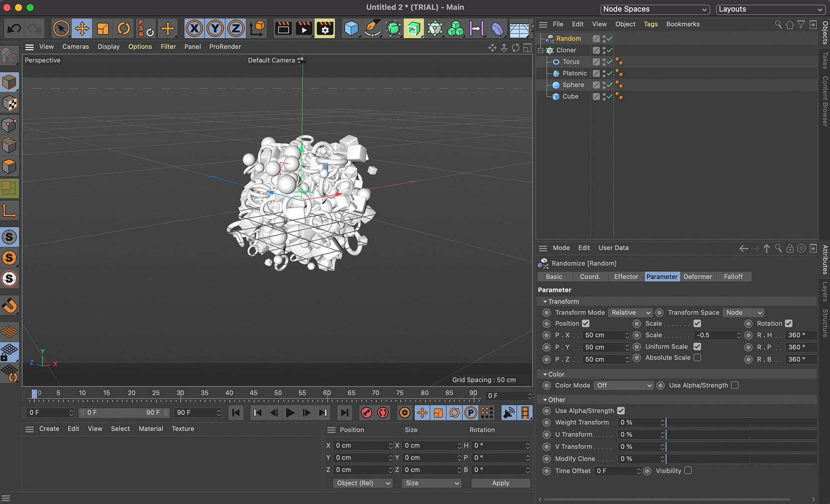Click the Weight Transform slider
This screenshot has width=830, height=504.
coord(740,422)
